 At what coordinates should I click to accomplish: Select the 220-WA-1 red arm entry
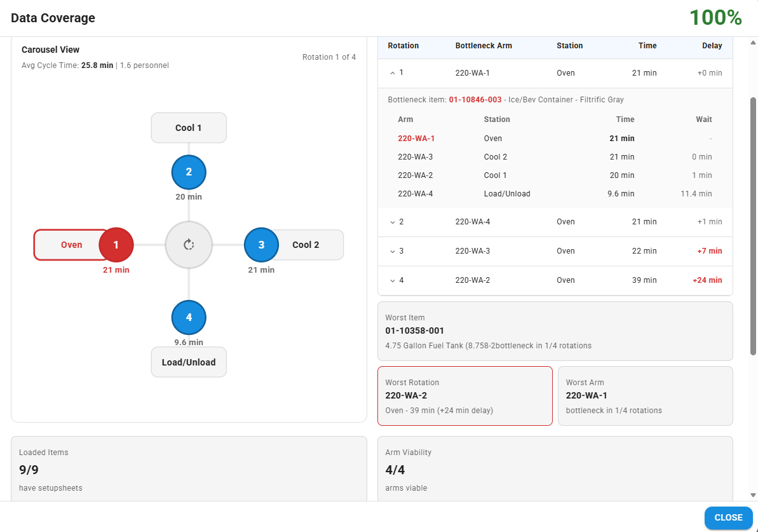(x=416, y=139)
